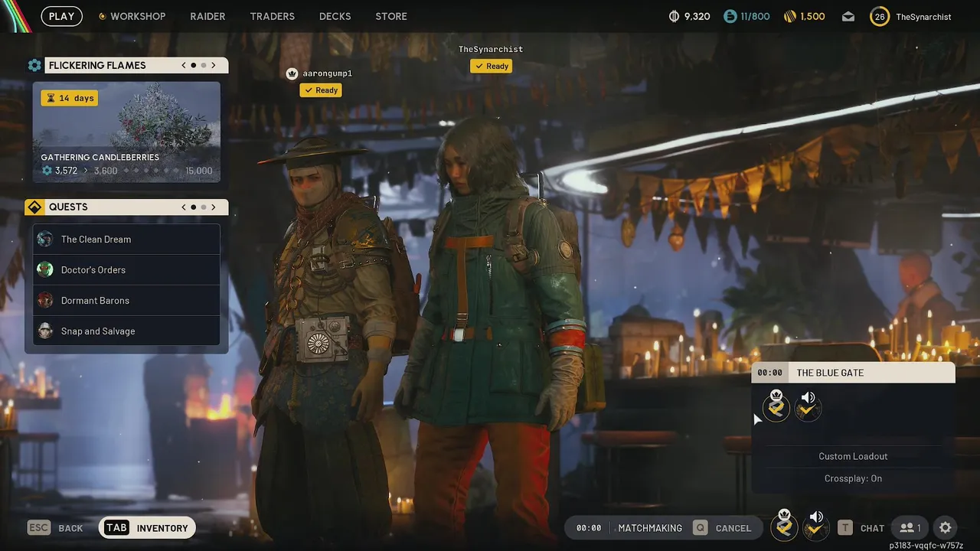
Task: Switch to the Traders tab
Action: pyautogui.click(x=273, y=16)
